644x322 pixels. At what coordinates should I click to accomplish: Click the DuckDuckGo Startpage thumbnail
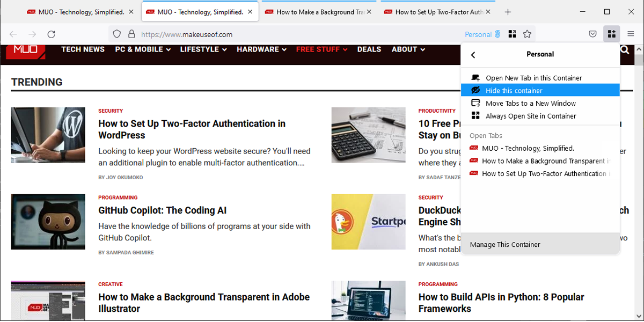[x=368, y=222]
